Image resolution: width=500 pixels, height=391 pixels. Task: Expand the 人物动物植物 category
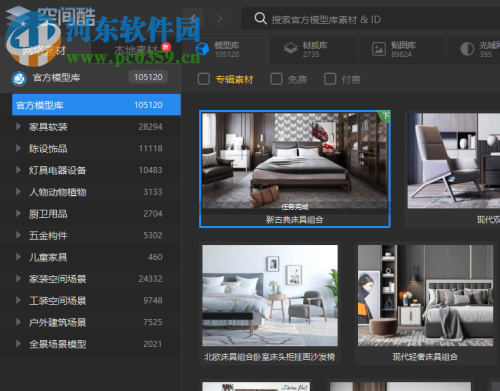coord(18,192)
